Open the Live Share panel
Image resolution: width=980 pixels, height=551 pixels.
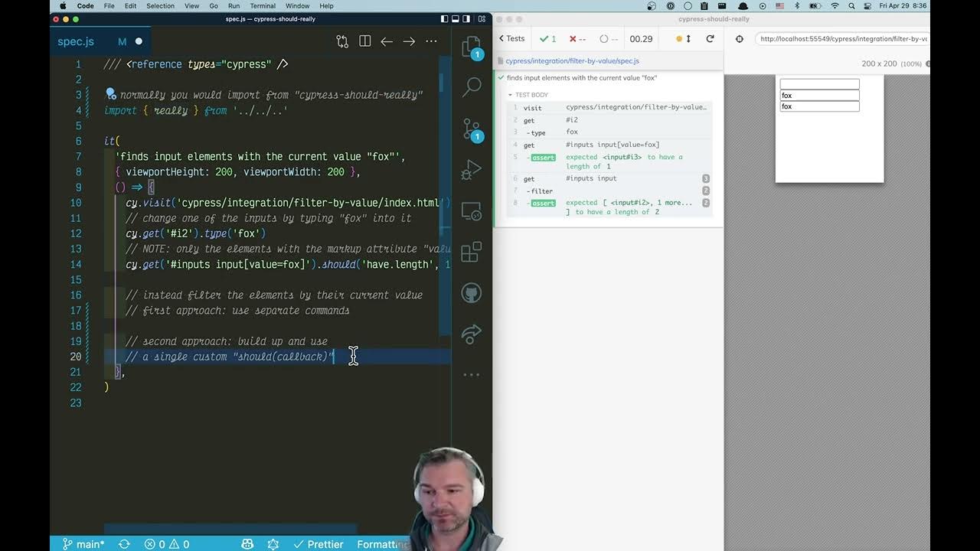tap(472, 334)
